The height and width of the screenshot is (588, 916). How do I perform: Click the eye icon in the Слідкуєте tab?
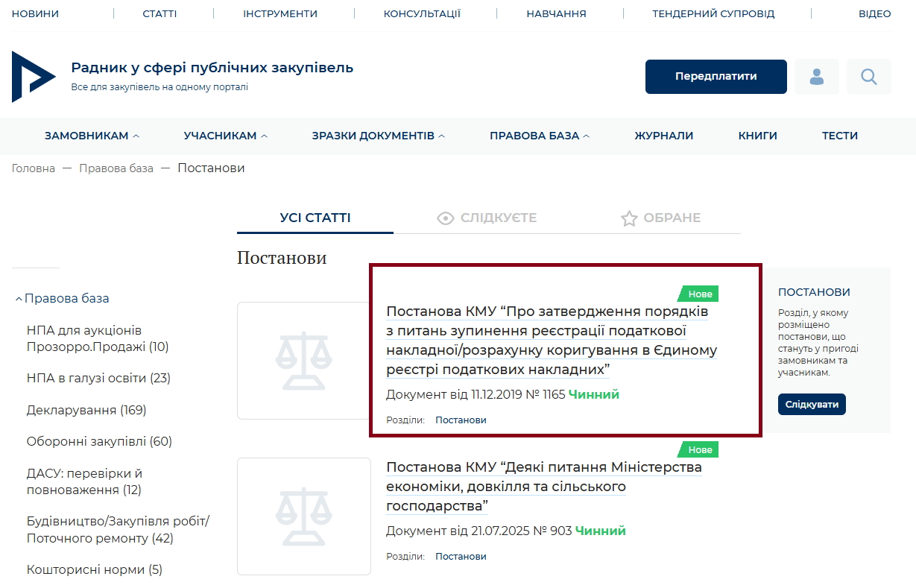point(445,218)
